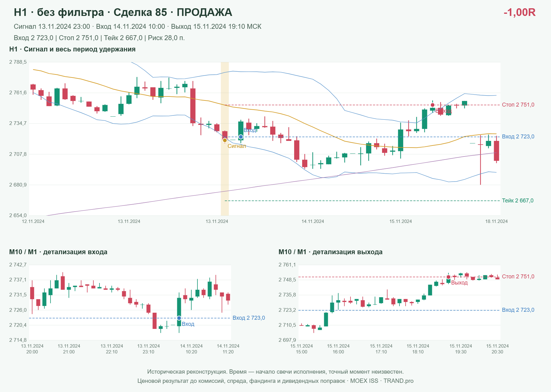Screen dimensions: 551x392
Task: Click the '15.11.2024 19:30' time label on exit chart
Action: click(x=461, y=349)
